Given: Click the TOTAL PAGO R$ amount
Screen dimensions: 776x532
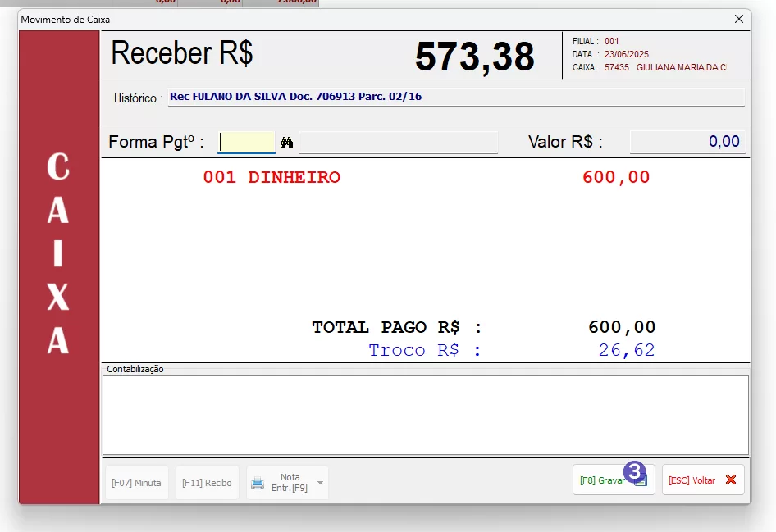Looking at the screenshot, I should click(x=622, y=327).
